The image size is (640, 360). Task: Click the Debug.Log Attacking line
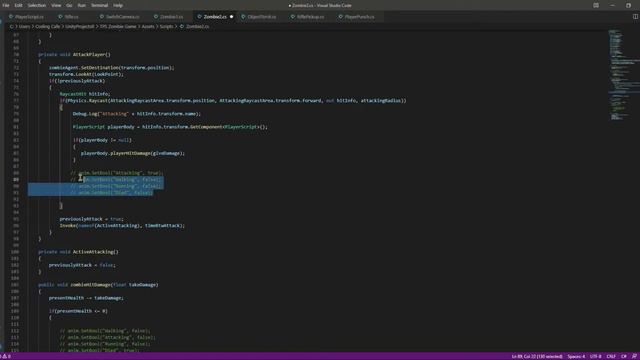[137, 113]
